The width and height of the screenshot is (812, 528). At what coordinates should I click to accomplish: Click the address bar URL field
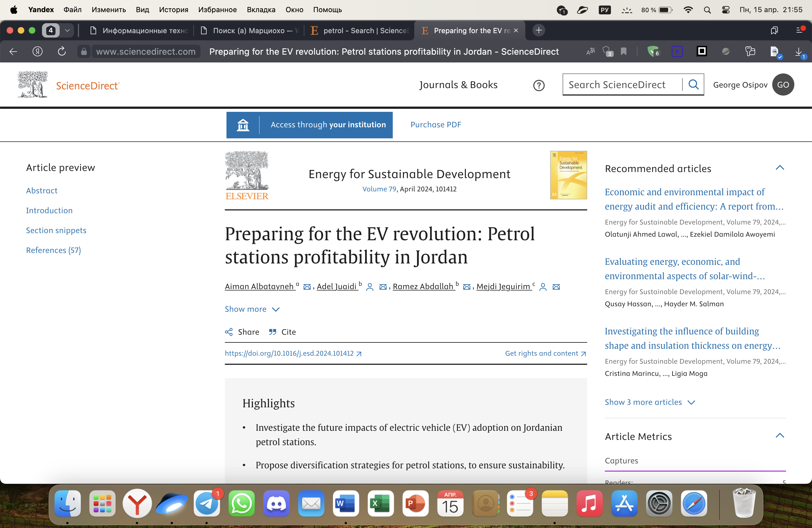pos(146,52)
